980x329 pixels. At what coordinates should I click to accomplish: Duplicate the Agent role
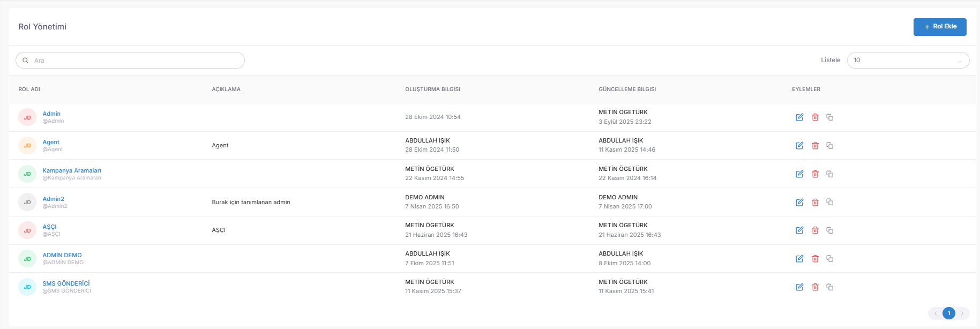click(830, 146)
